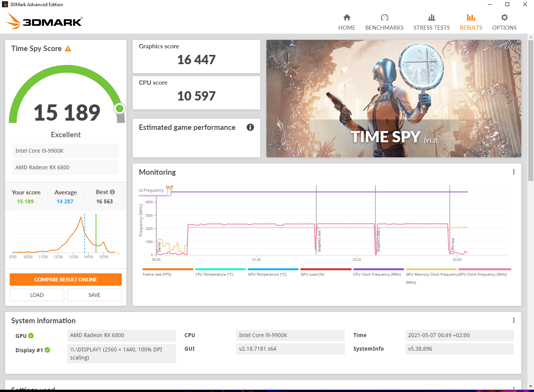Open Estimated game performance info icon
Screen dimensions: 534x392
pyautogui.click(x=250, y=127)
